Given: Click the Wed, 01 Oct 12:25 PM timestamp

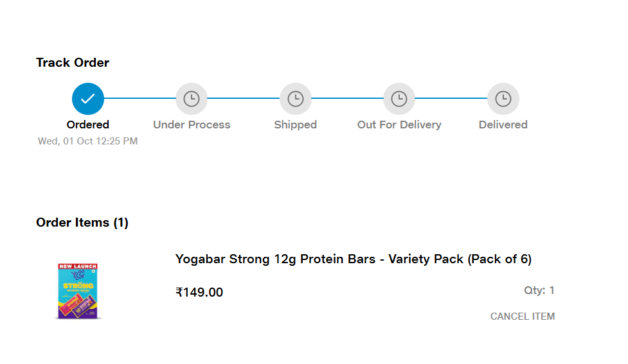Looking at the screenshot, I should click(x=88, y=141).
